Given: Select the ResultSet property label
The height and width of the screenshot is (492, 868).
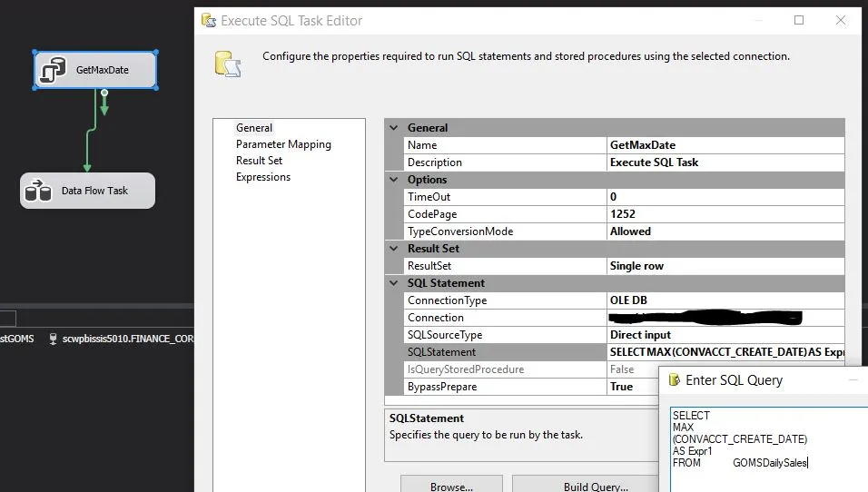Looking at the screenshot, I should [x=429, y=266].
